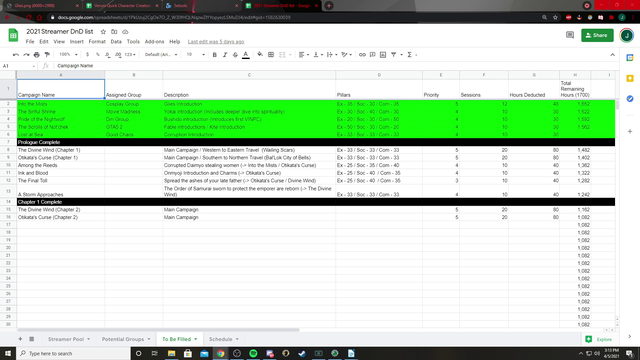Viewport: 640px width, 360px height.
Task: Get add-ons with the plus icon in the side panel
Action: pyautogui.click(x=630, y=131)
